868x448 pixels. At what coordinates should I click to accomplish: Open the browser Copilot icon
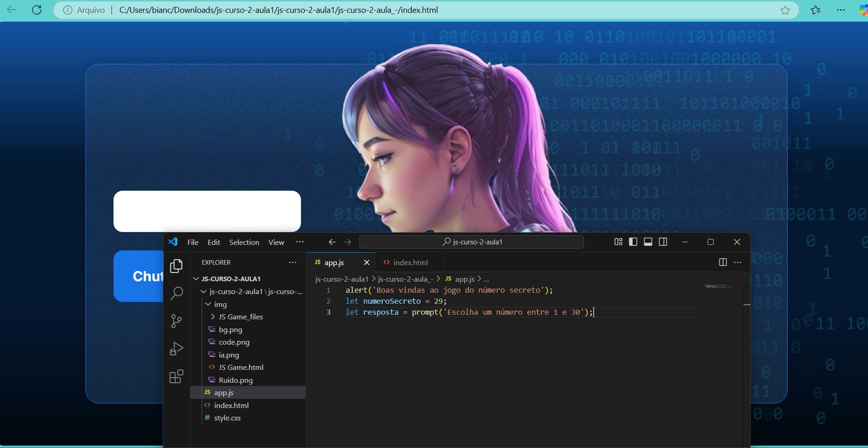(863, 10)
